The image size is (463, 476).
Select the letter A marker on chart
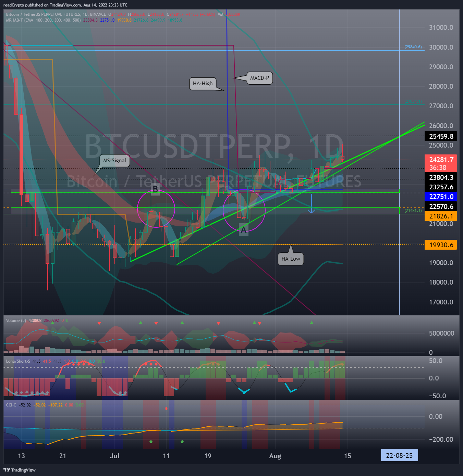243,230
